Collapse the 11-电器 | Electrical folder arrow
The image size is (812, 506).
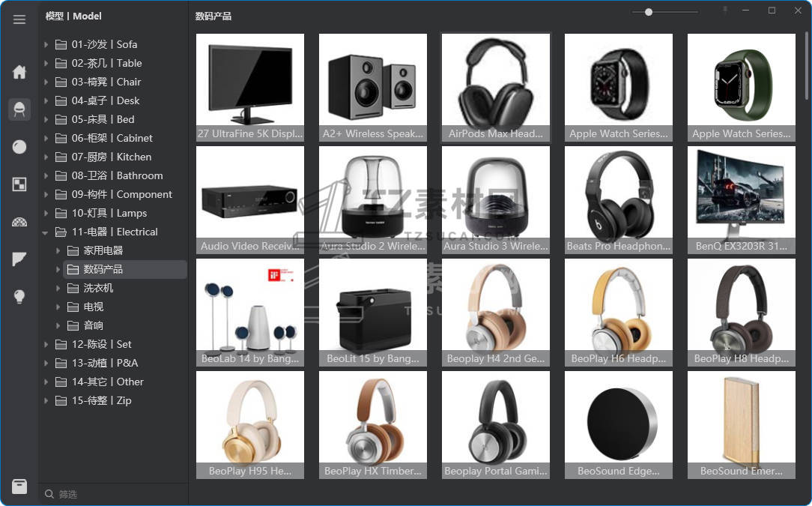[46, 232]
